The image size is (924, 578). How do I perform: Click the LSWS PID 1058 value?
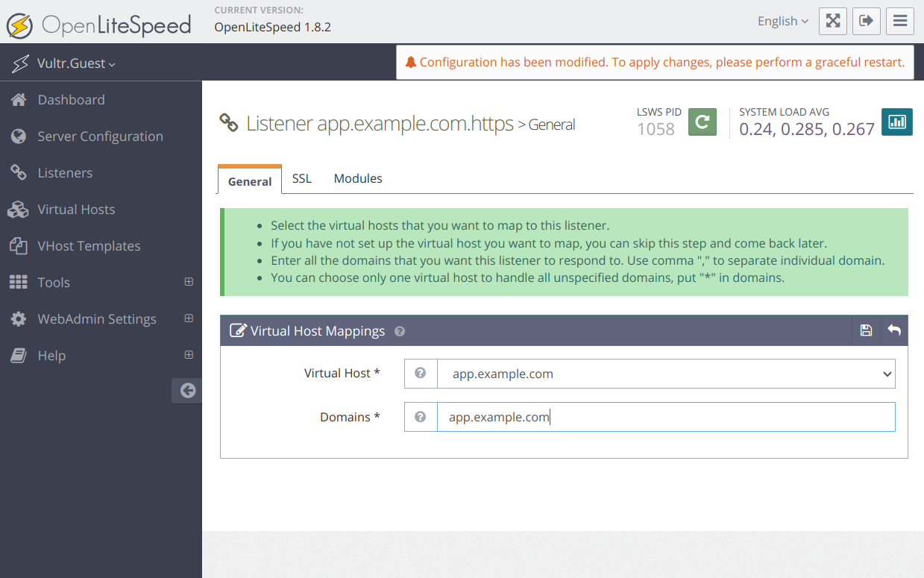click(x=656, y=129)
